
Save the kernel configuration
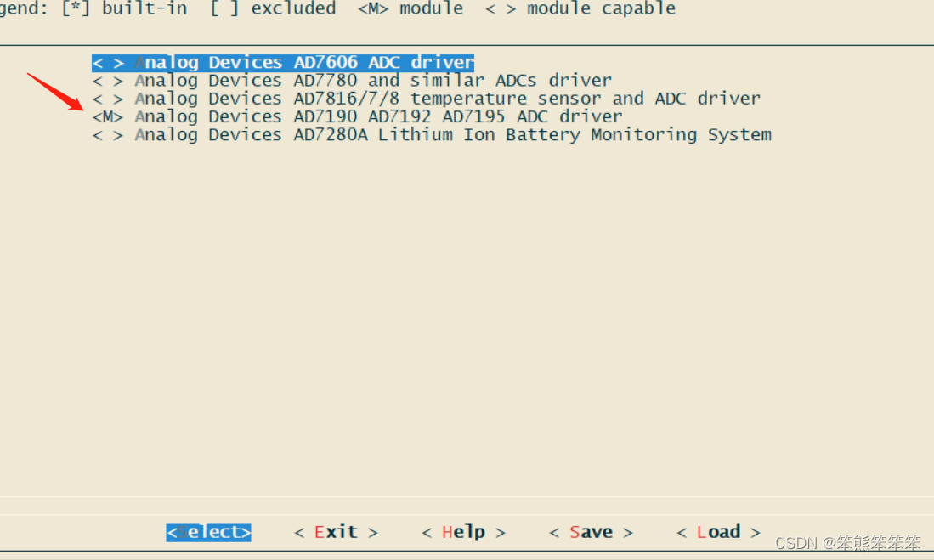pyautogui.click(x=590, y=532)
